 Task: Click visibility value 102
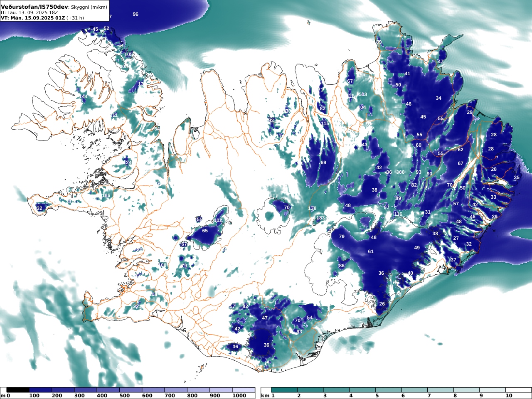pyautogui.click(x=218, y=220)
